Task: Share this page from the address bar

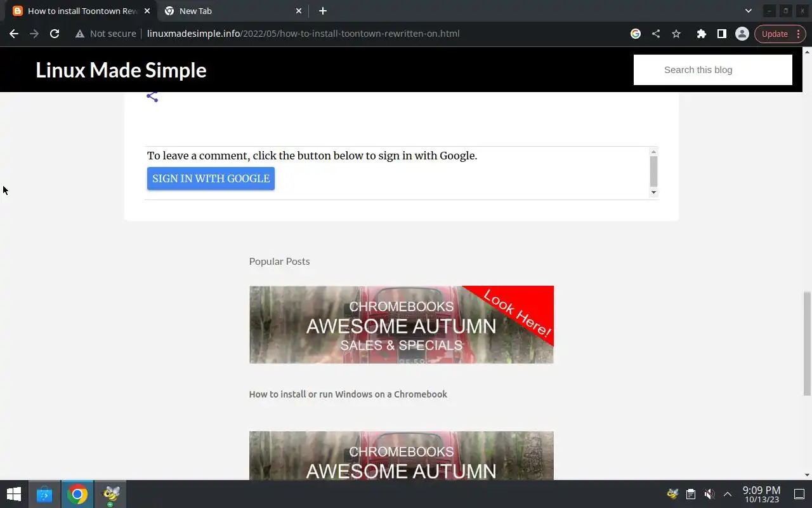Action: click(656, 34)
